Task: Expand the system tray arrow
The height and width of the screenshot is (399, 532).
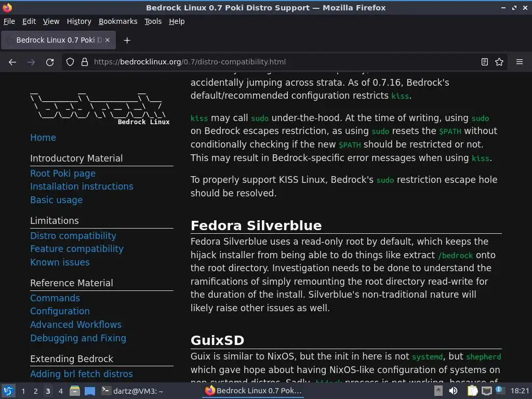Action: click(x=438, y=391)
